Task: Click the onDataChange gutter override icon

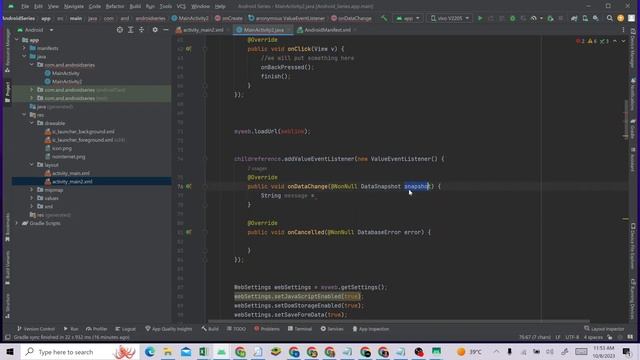Action: tap(189, 186)
